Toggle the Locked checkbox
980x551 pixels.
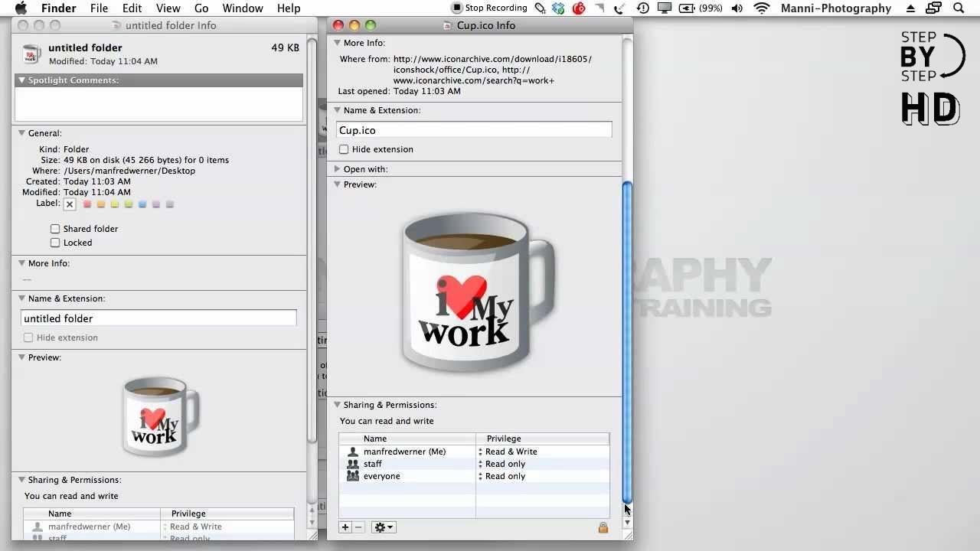click(x=55, y=243)
